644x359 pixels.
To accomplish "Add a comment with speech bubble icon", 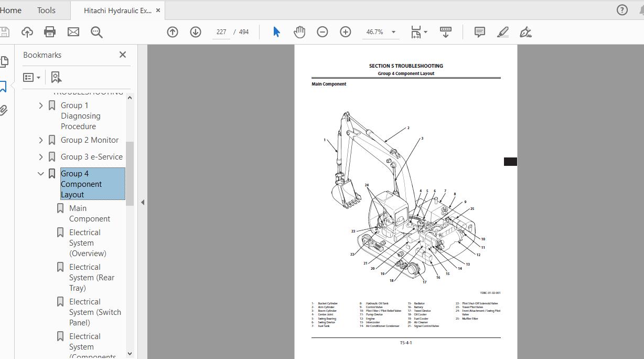I will (x=479, y=32).
